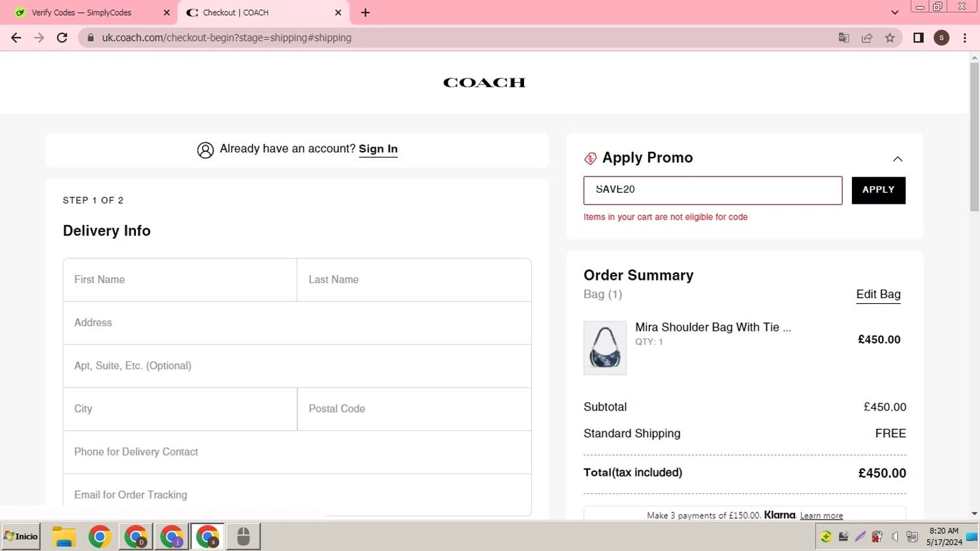Click the Sign In link
980x551 pixels.
(x=378, y=149)
